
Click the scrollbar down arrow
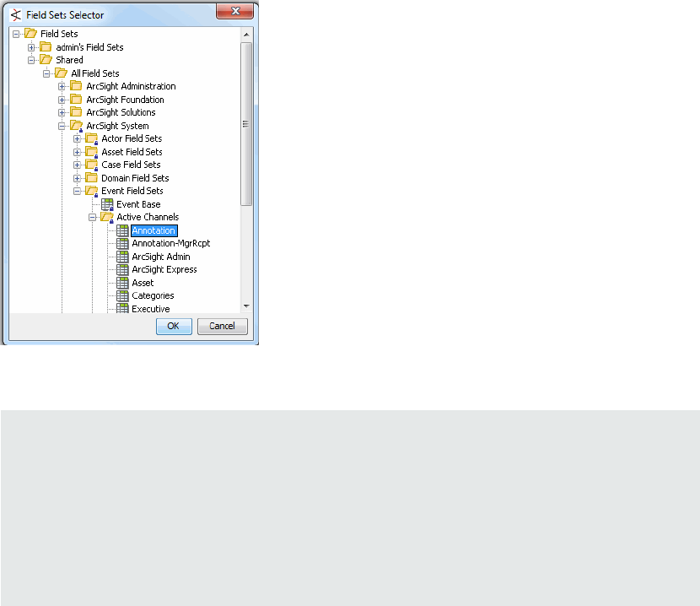[246, 306]
